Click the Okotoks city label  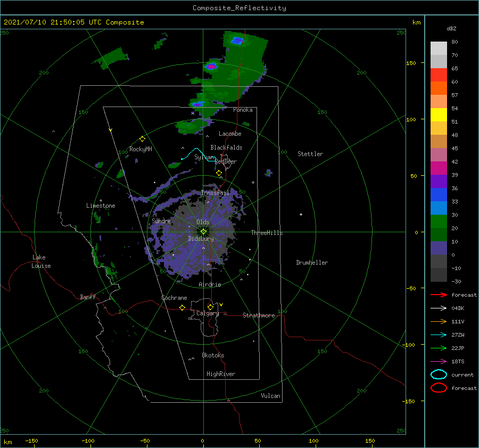(x=213, y=355)
